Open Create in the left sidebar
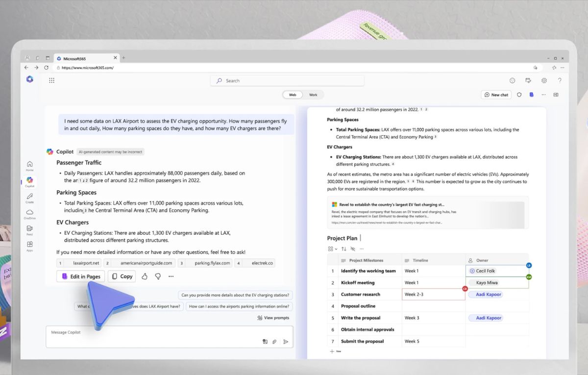 point(29,198)
